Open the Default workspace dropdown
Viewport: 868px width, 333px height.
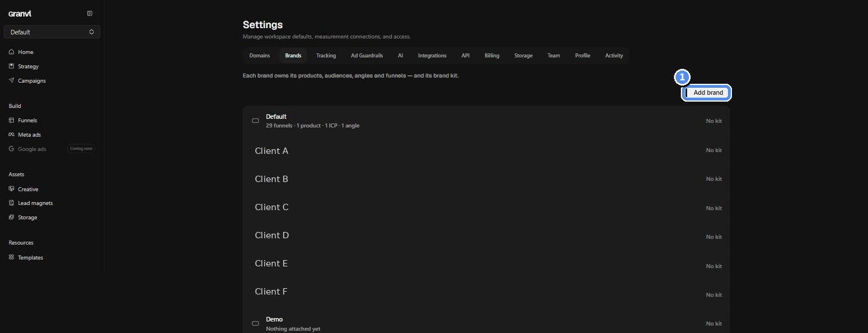tap(52, 32)
